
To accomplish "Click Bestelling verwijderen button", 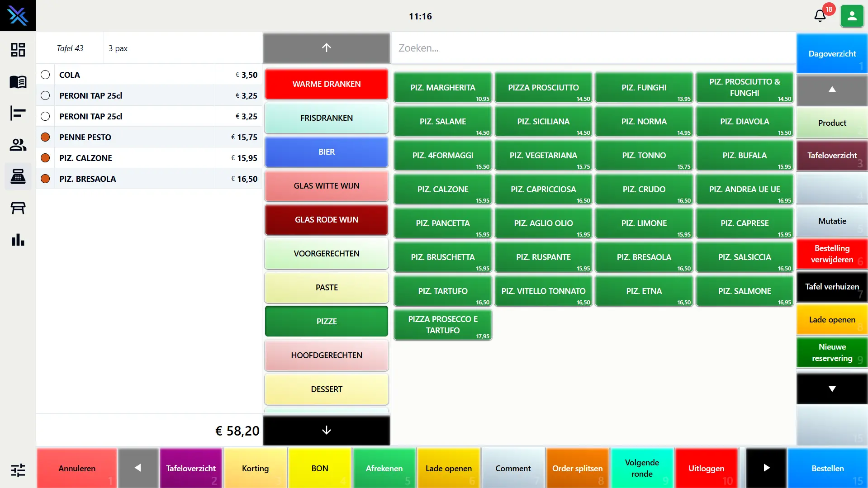I will click(832, 254).
